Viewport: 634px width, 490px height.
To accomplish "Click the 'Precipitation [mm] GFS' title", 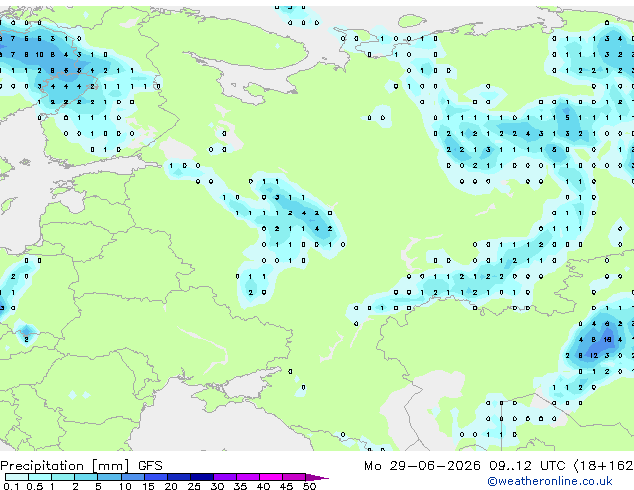I will [81, 466].
